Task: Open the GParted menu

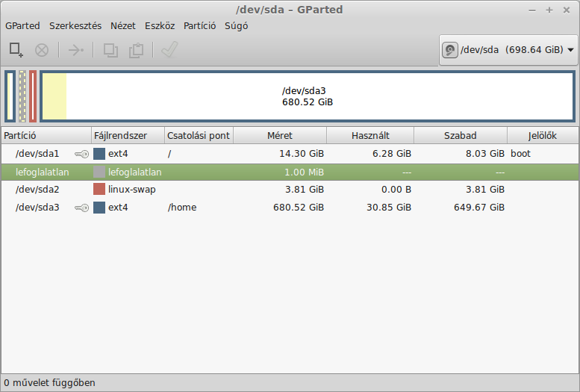Action: (x=22, y=26)
